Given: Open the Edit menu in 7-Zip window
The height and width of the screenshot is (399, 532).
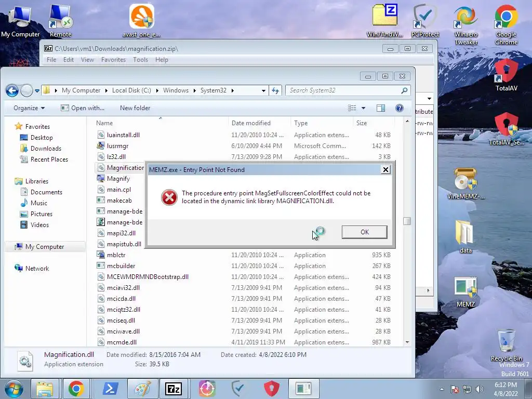Looking at the screenshot, I should click(69, 60).
